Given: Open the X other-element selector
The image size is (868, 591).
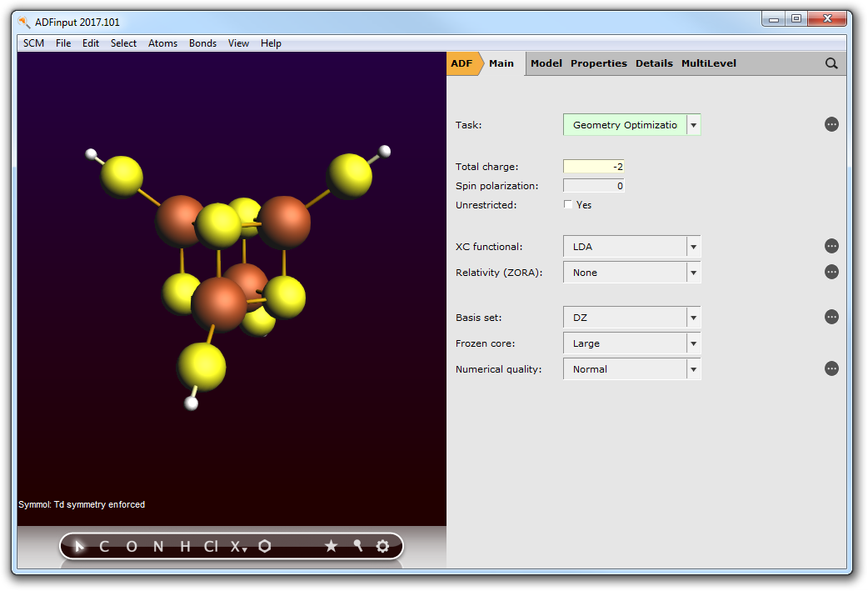Looking at the screenshot, I should click(238, 547).
